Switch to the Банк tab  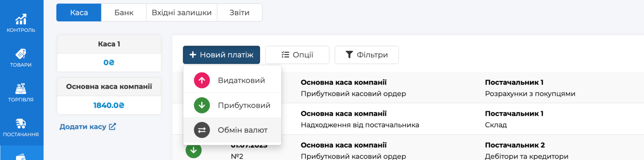(124, 12)
